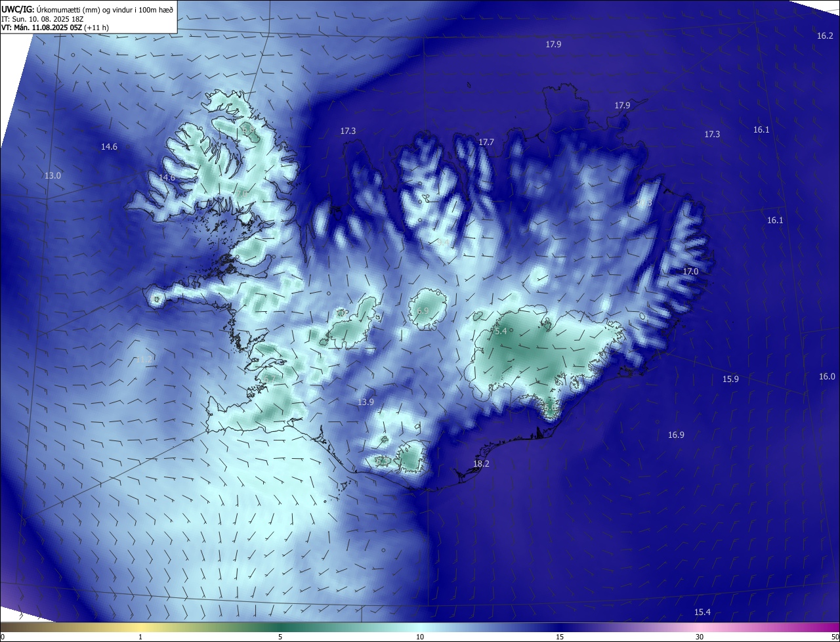Click the 15.9 value southeast of Iceland
Image resolution: width=840 pixels, height=642 pixels.
(730, 379)
